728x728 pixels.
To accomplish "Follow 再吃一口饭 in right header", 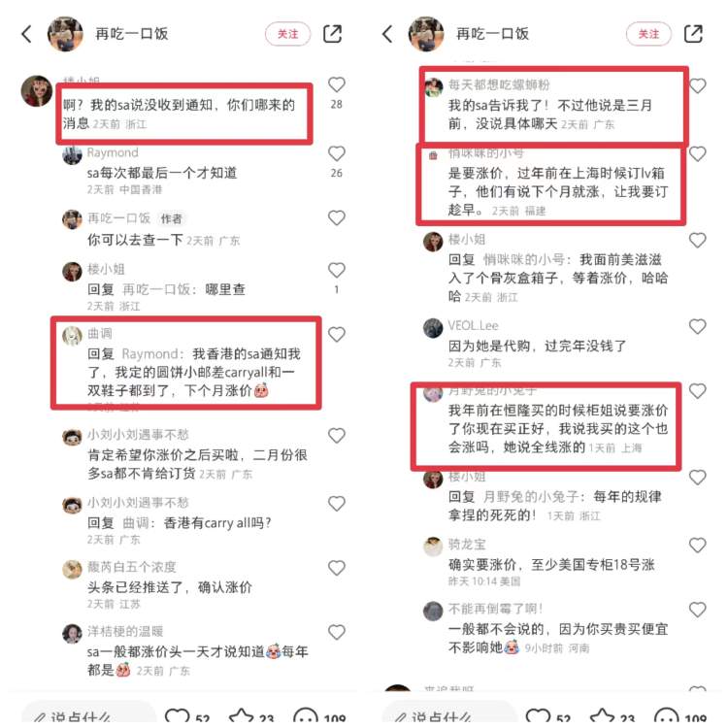I will [x=648, y=34].
